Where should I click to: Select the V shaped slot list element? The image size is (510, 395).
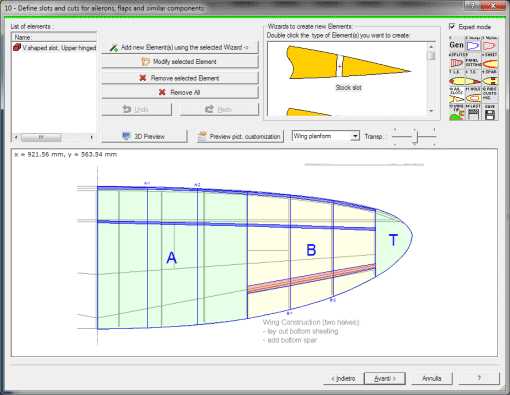click(x=54, y=48)
